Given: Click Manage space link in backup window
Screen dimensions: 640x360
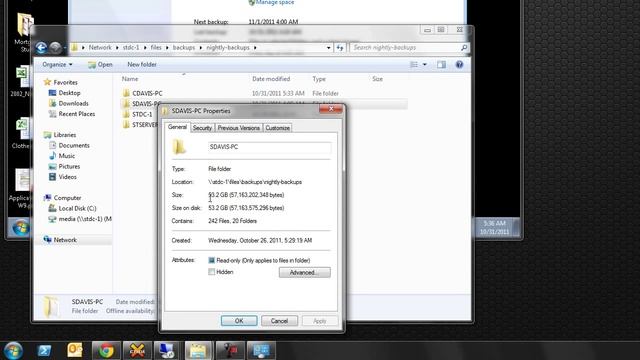Looking at the screenshot, I should click(x=275, y=2).
